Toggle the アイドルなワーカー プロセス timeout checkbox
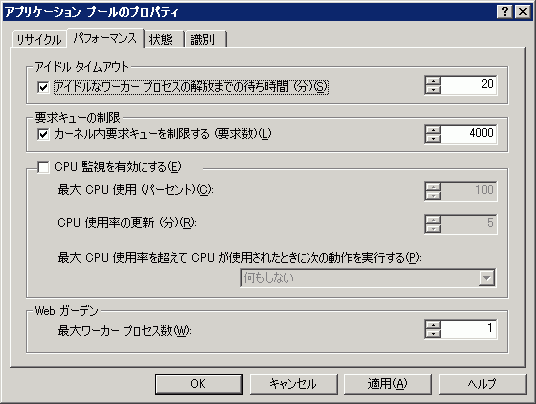536x404 pixels. 43,87
